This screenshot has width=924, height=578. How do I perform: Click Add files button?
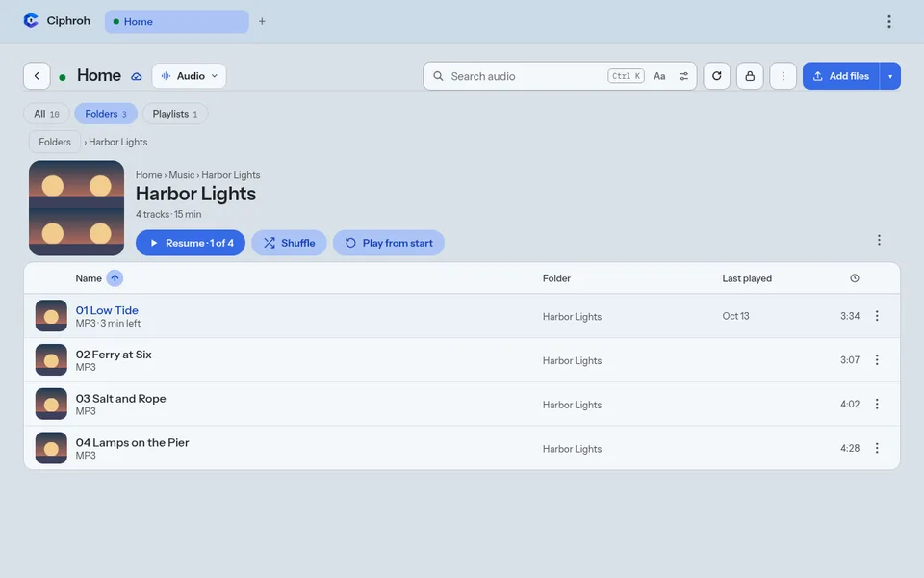(x=841, y=76)
